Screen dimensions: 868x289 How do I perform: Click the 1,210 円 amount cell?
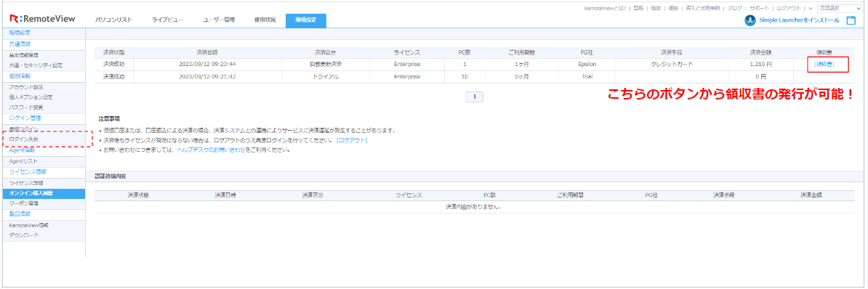pyautogui.click(x=760, y=64)
